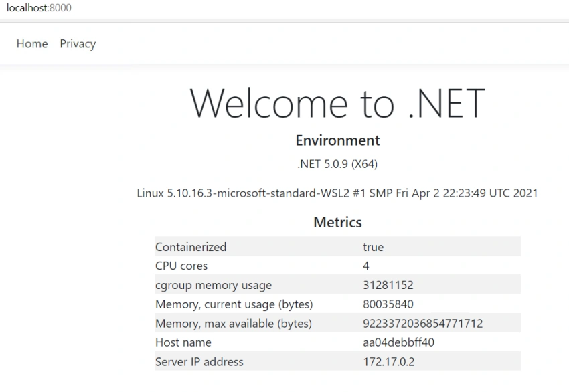Screen dimensions: 569x392
Task: Click the Host name label
Action: coord(183,342)
